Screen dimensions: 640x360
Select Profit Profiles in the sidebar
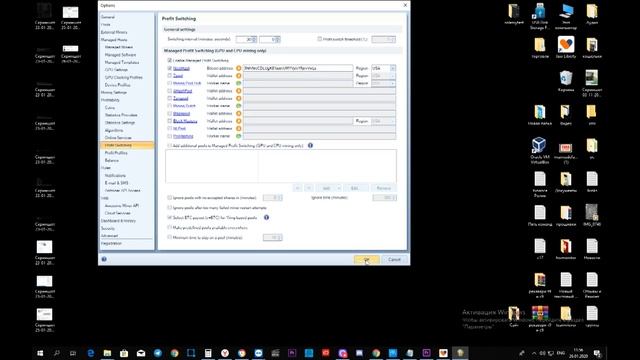[x=116, y=153]
